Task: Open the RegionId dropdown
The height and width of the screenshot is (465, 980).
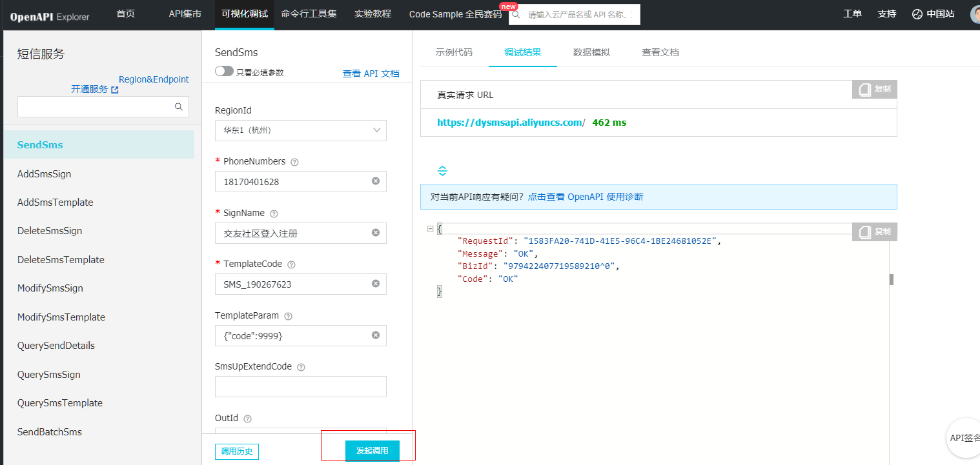Action: (301, 130)
